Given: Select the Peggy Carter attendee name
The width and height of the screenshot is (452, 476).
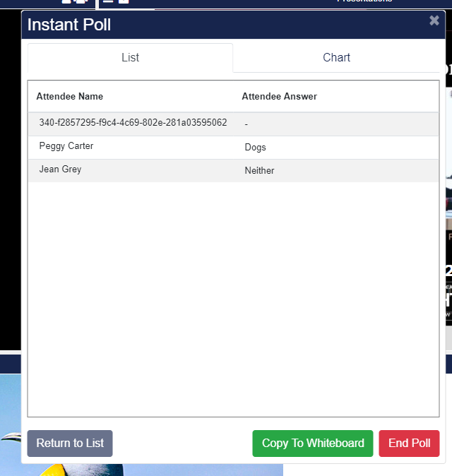Looking at the screenshot, I should 66,147.
